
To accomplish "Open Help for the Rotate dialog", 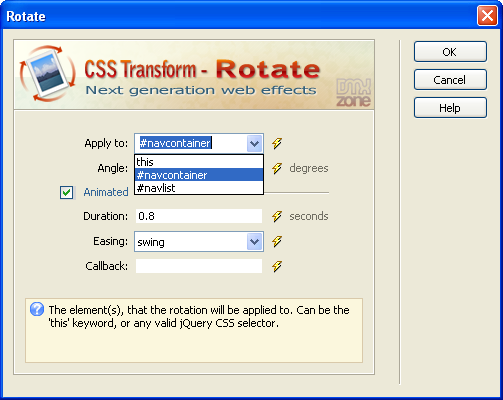I will [450, 108].
